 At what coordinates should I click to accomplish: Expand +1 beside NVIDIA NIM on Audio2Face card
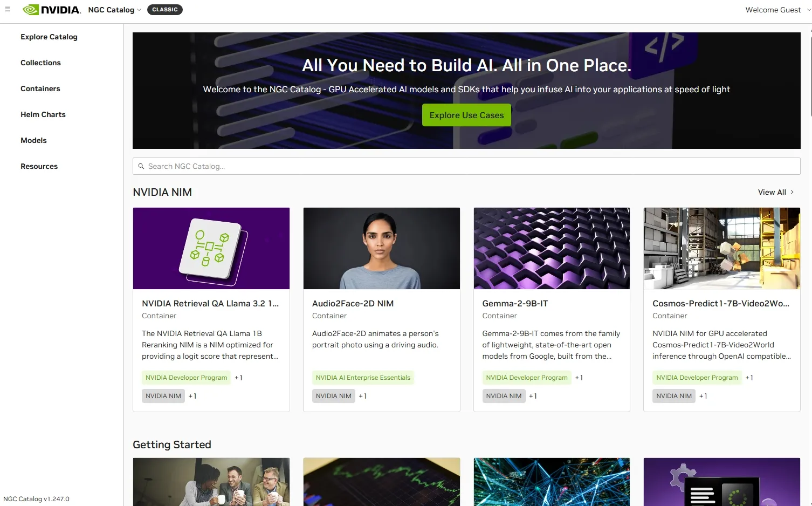(x=363, y=396)
